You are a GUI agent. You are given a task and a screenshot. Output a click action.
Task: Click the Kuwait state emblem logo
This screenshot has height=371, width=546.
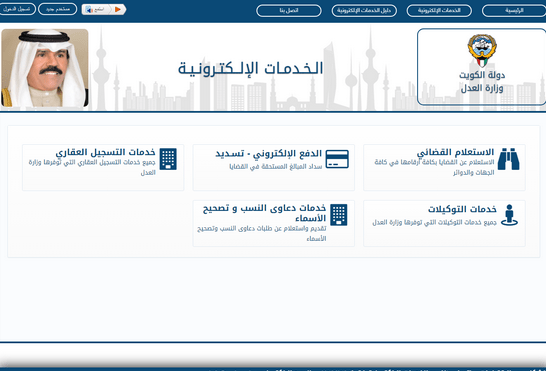click(482, 51)
